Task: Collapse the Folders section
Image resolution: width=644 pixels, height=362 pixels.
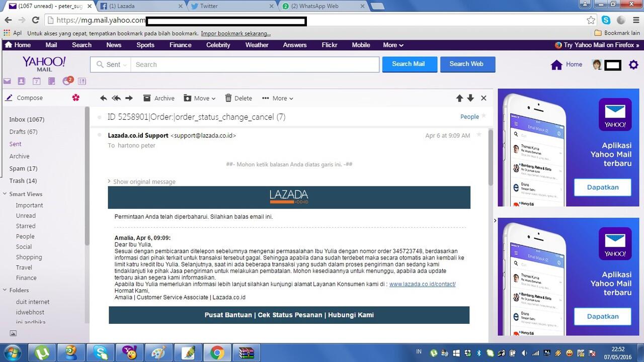Action: click(x=5, y=290)
